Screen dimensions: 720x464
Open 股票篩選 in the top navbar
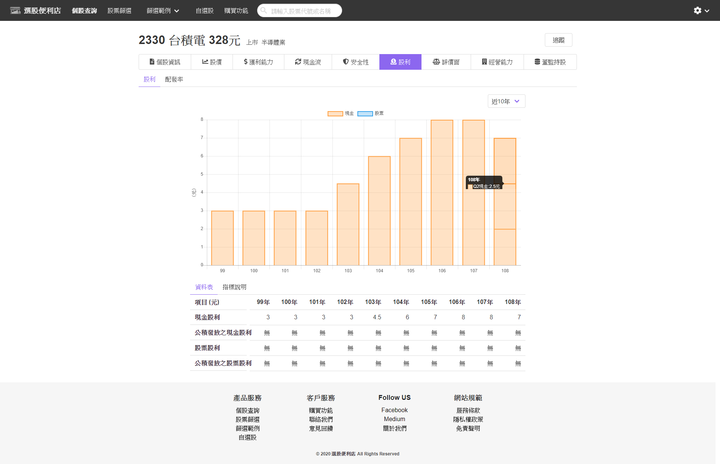pyautogui.click(x=119, y=11)
